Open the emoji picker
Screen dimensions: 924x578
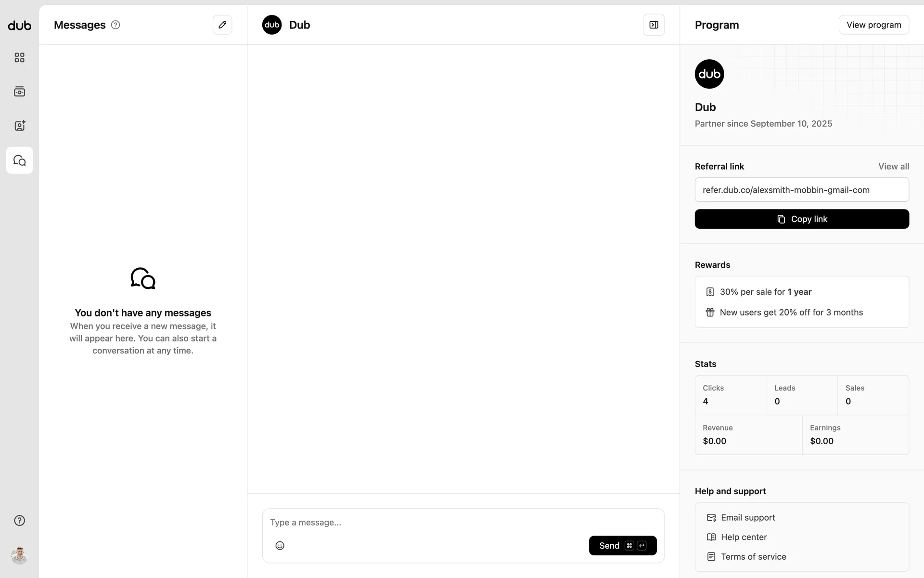pos(280,545)
